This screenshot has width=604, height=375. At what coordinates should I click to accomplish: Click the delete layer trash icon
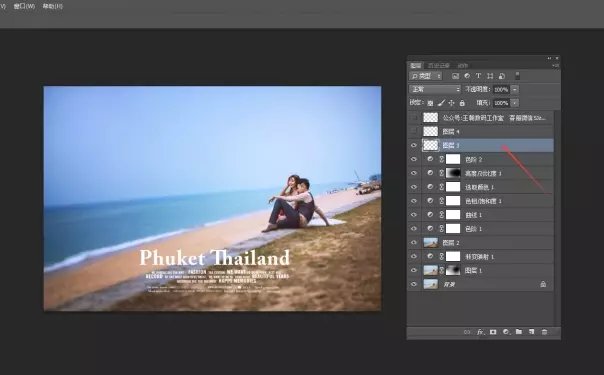(544, 332)
